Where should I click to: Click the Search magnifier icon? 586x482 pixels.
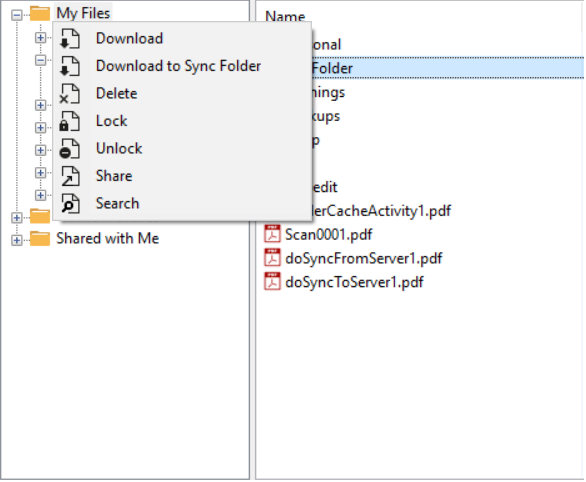click(70, 204)
